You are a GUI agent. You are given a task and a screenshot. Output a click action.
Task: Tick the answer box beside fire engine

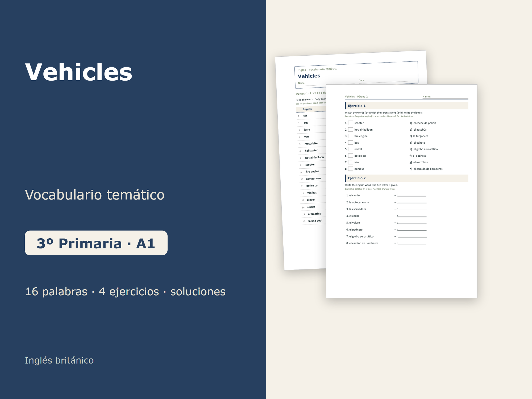click(351, 136)
